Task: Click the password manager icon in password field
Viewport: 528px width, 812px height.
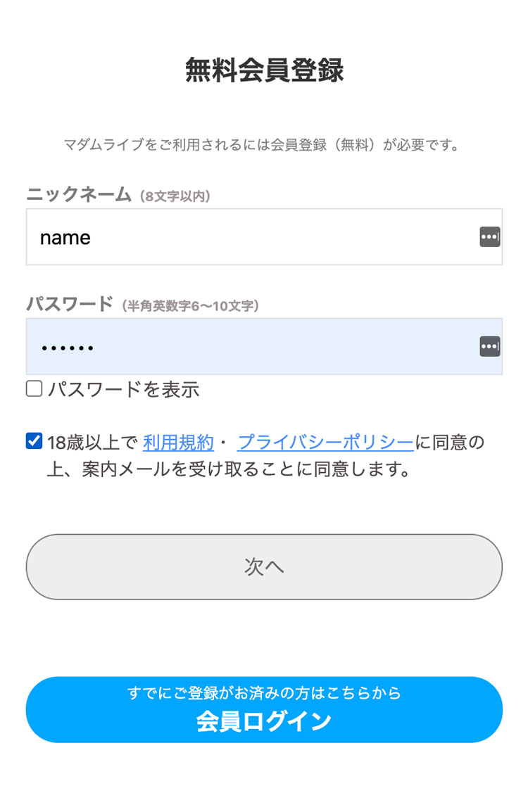Action: pos(489,346)
